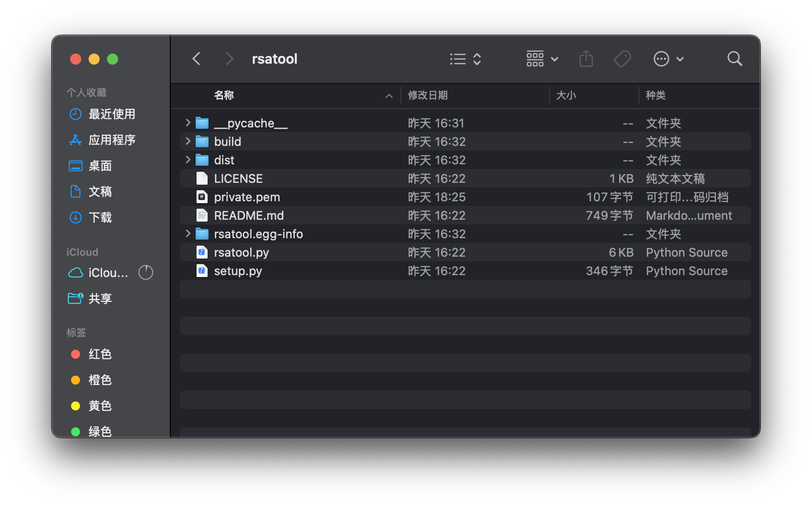Click the 107 字节 size of private.pem
This screenshot has height=506, width=812.
pyautogui.click(x=609, y=197)
